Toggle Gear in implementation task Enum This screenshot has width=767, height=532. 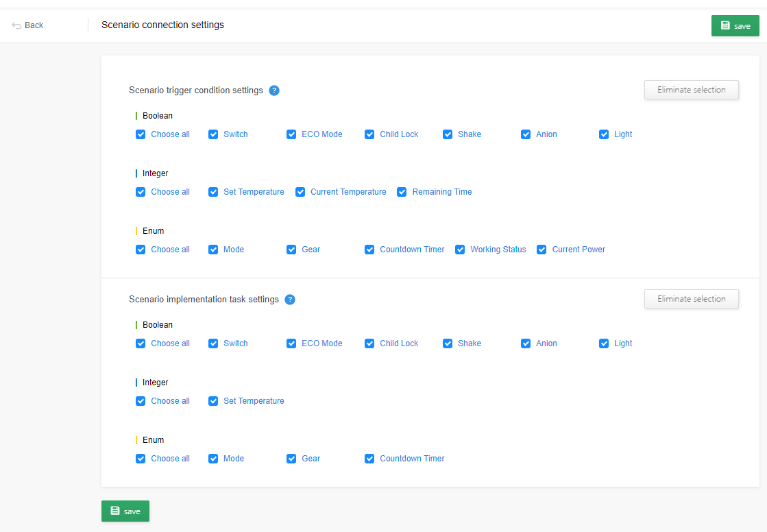point(291,459)
